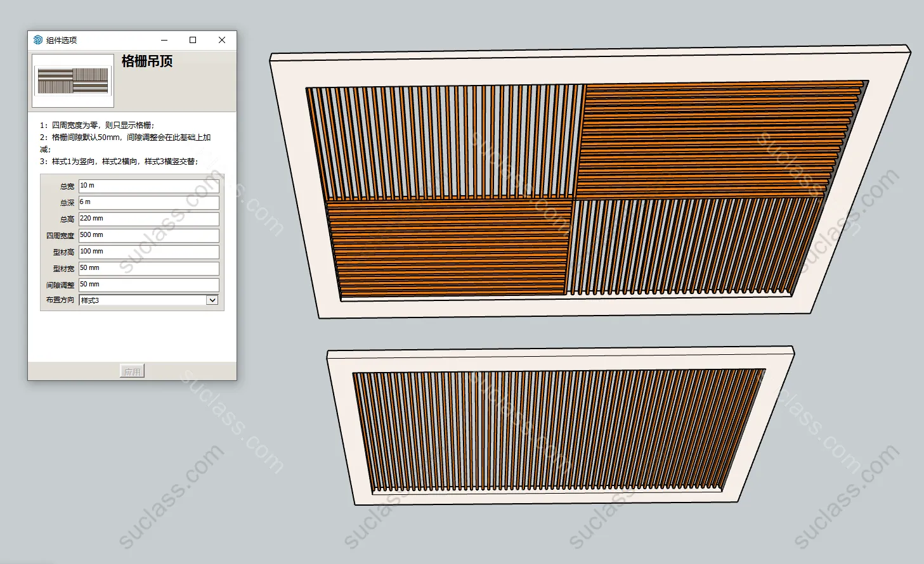
Task: Click the 组件选项 title bar text
Action: pos(62,40)
